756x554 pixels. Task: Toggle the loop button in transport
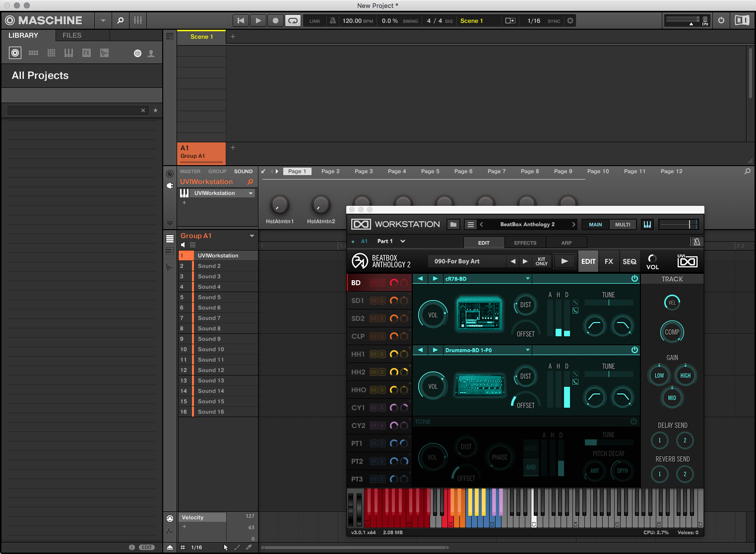(293, 20)
